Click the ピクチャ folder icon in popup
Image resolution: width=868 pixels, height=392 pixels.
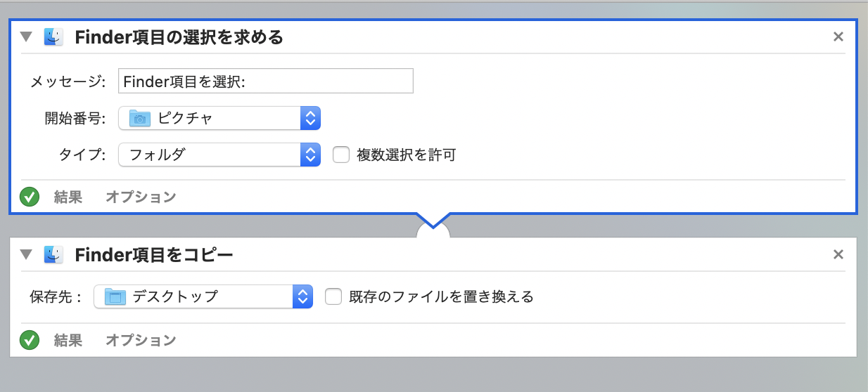click(x=140, y=119)
